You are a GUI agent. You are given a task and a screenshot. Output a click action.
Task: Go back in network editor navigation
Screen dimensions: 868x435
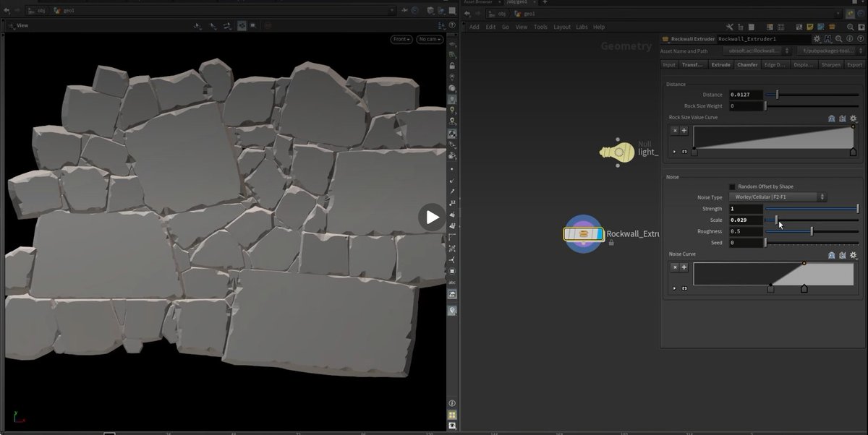[467, 13]
